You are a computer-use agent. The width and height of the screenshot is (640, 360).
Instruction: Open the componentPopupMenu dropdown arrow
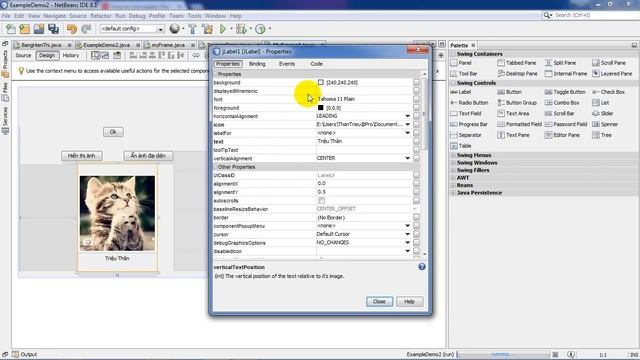[x=407, y=226]
